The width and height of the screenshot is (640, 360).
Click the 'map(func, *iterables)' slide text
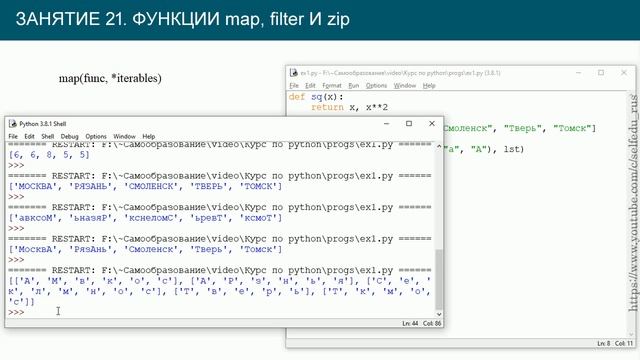click(x=110, y=78)
